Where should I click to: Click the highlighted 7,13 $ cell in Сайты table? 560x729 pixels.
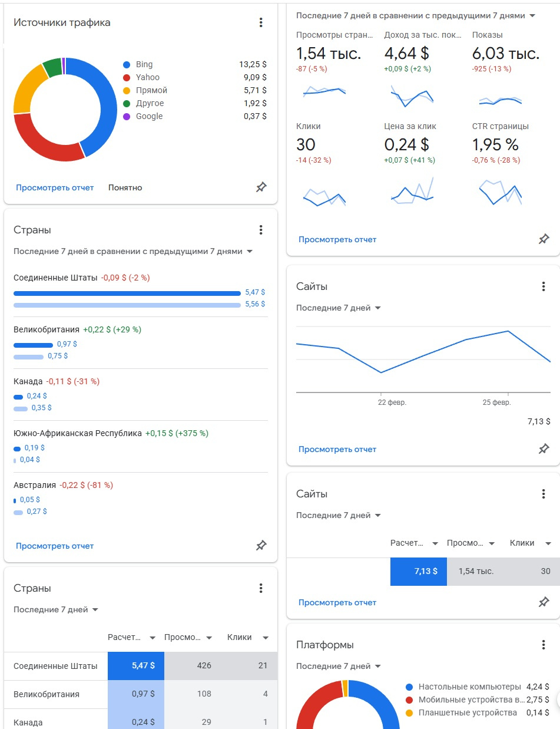pos(419,572)
